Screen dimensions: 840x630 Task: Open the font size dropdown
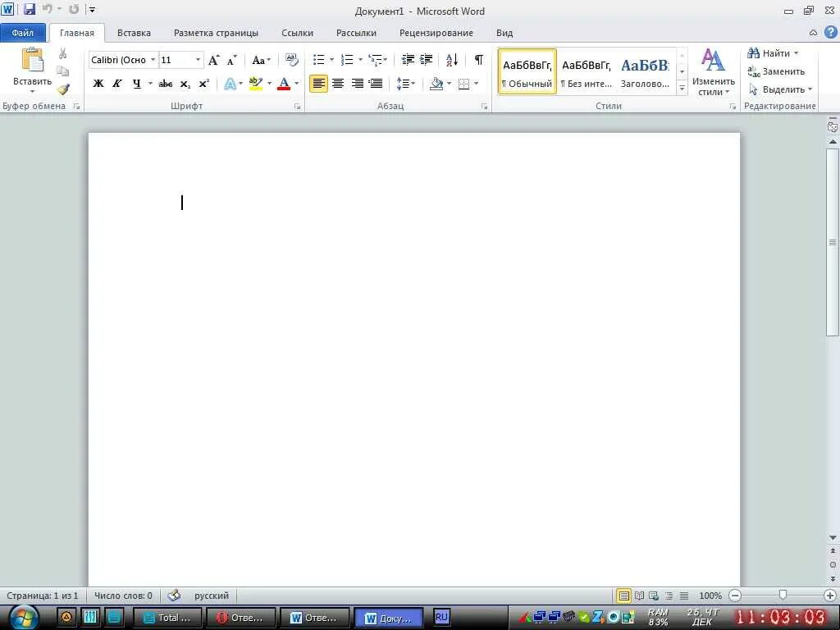198,59
